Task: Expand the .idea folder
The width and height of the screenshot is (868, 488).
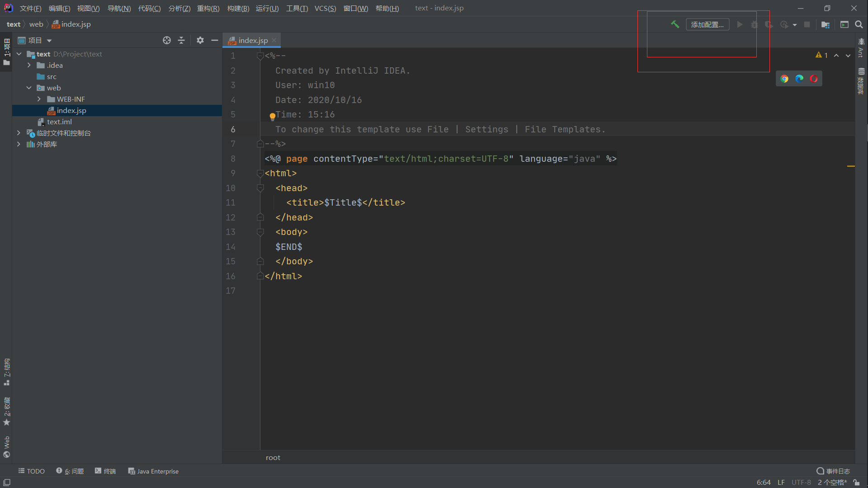Action: pos(29,65)
